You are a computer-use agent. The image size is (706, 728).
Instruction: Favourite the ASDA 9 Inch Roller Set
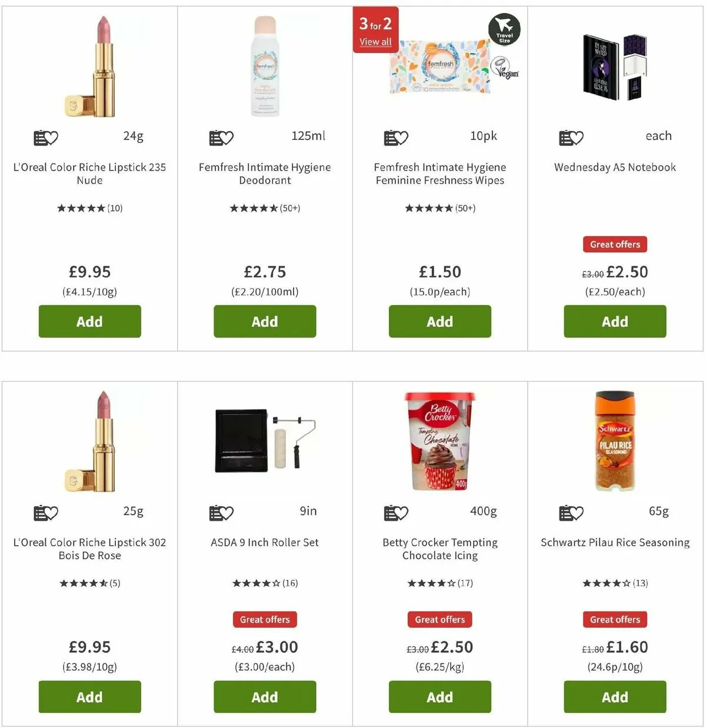coord(221,513)
